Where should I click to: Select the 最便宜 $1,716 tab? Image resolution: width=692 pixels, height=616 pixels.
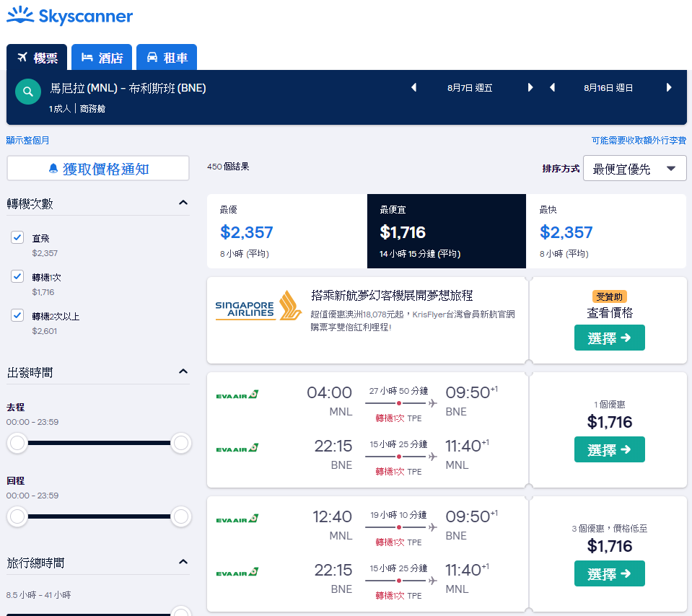pyautogui.click(x=446, y=232)
